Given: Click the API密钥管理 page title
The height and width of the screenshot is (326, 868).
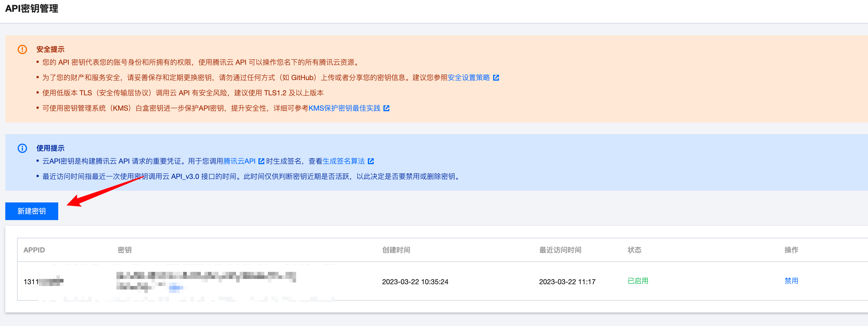Looking at the screenshot, I should (x=32, y=9).
